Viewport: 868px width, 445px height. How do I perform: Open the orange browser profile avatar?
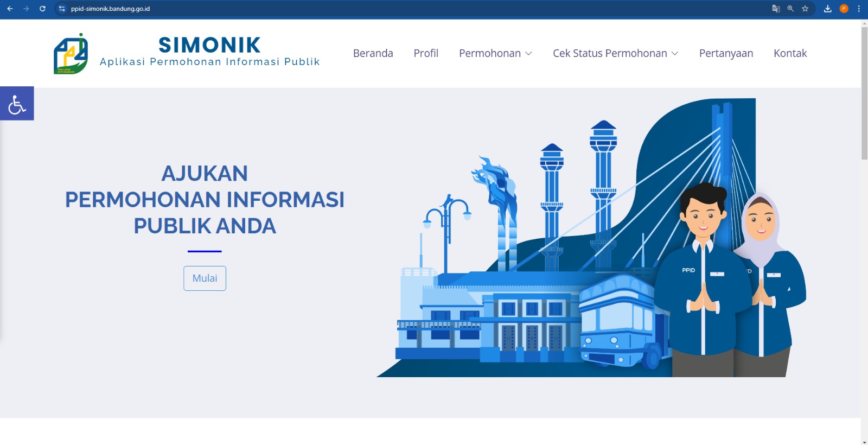[844, 9]
